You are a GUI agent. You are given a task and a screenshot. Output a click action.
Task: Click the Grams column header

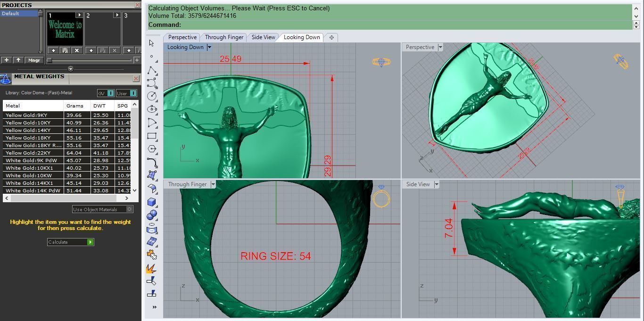[77, 106]
